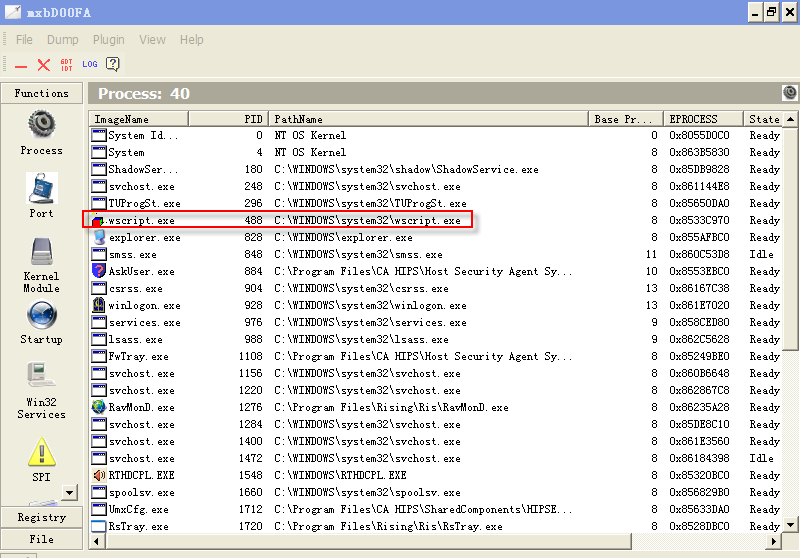Click the RTHDCPL.EXE speaker icon
The height and width of the screenshot is (558, 800).
pos(98,475)
